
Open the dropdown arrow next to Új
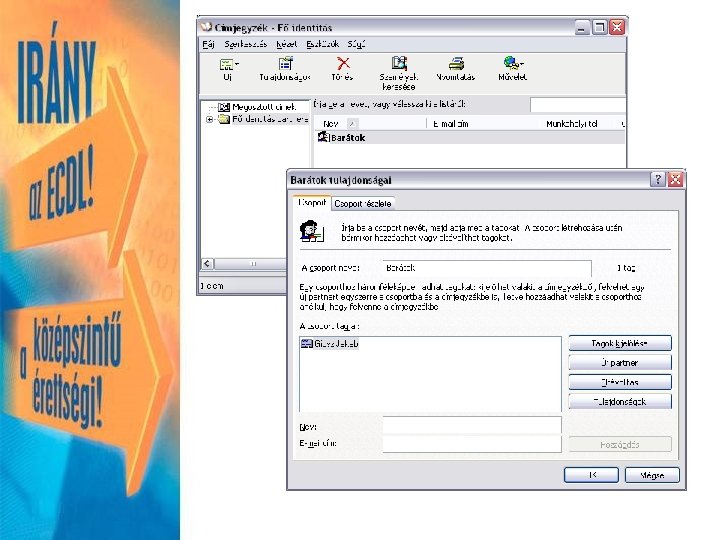coord(237,64)
